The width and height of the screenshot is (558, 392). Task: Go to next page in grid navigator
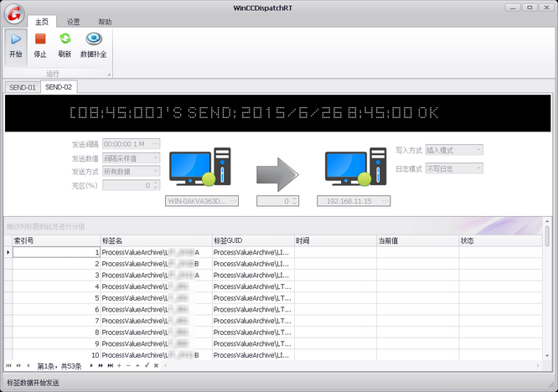tap(101, 365)
